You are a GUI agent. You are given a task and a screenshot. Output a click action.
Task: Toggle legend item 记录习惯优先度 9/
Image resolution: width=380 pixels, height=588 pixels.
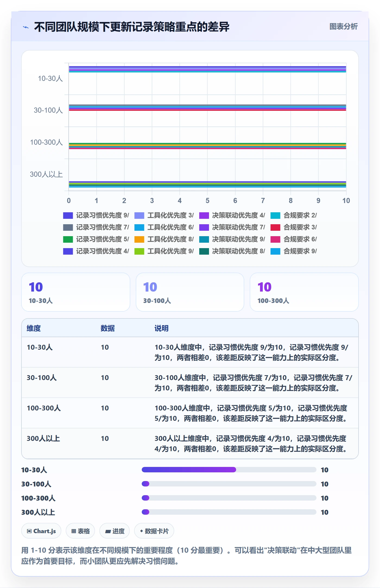tap(96, 216)
